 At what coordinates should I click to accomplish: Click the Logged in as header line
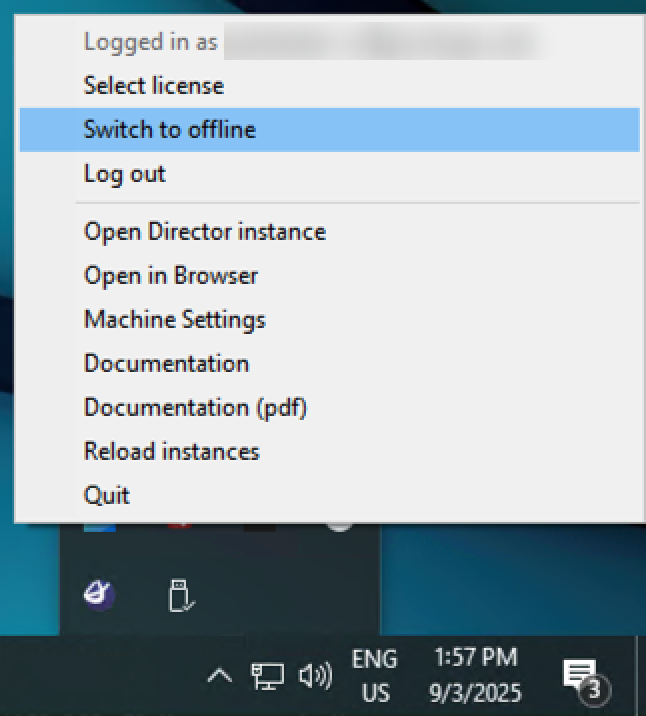click(150, 42)
